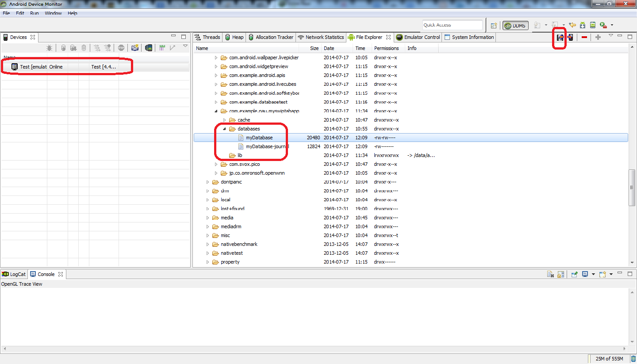637x364 pixels.
Task: Toggle pin console icon
Action: 574,274
